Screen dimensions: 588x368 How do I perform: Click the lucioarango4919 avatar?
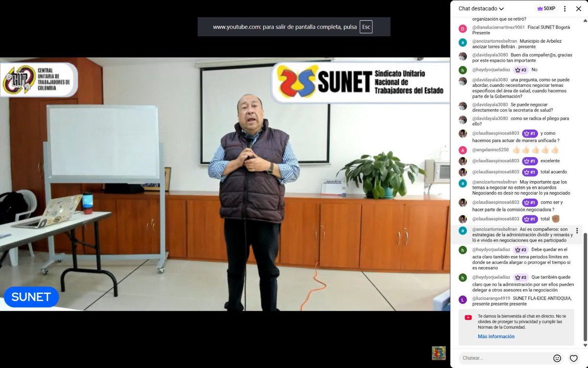point(463,300)
